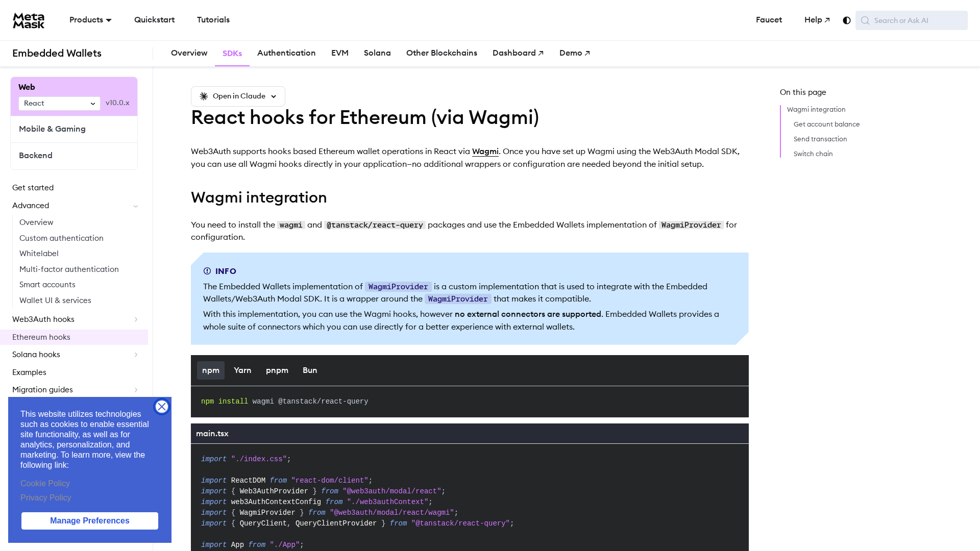The height and width of the screenshot is (551, 980).
Task: Select Backend platform
Action: (74, 156)
